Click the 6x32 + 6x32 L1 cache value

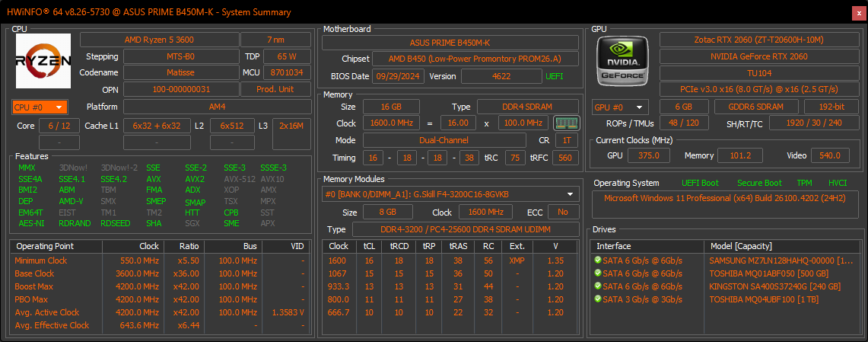tap(157, 126)
